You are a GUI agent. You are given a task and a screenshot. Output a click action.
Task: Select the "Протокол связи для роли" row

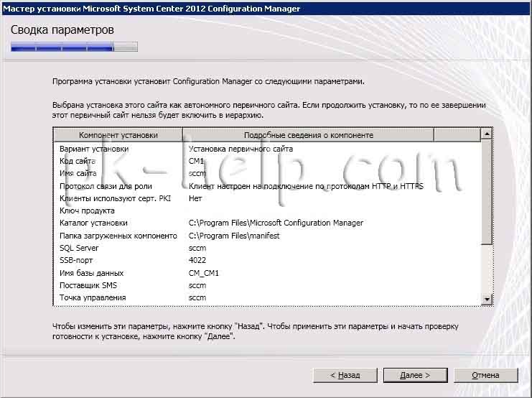(x=267, y=186)
